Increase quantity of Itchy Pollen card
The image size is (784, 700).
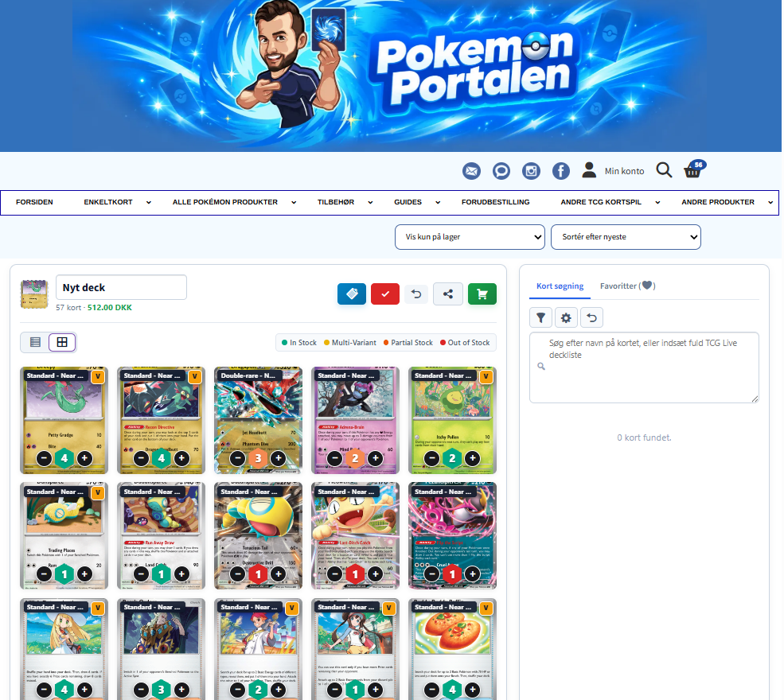click(473, 457)
